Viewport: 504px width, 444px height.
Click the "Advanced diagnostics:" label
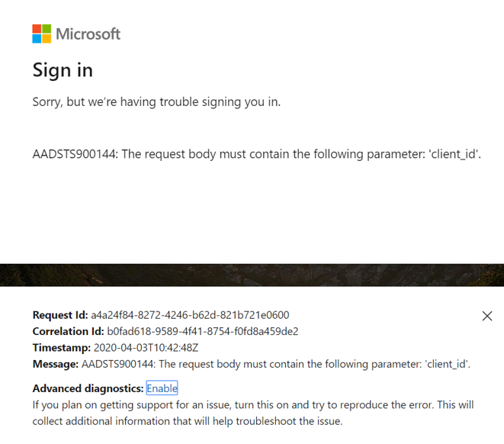88,388
